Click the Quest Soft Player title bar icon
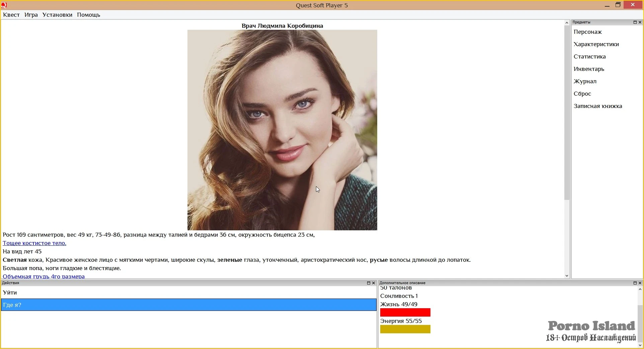The height and width of the screenshot is (349, 644). click(4, 5)
